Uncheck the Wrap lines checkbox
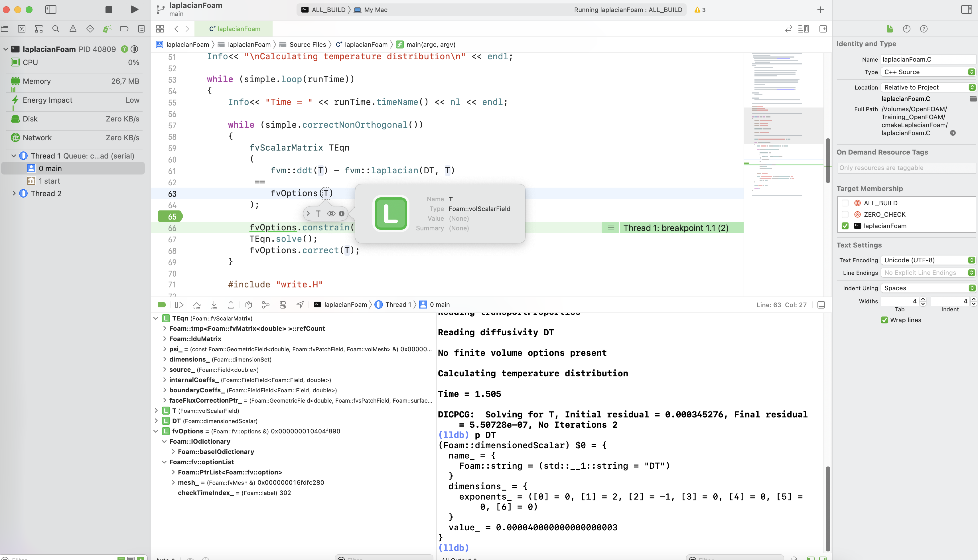 884,320
